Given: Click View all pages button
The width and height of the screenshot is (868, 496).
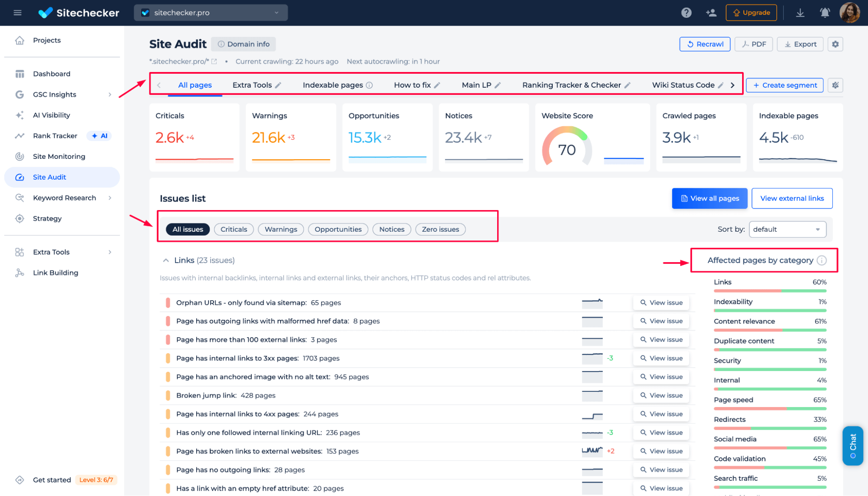Looking at the screenshot, I should pyautogui.click(x=710, y=198).
